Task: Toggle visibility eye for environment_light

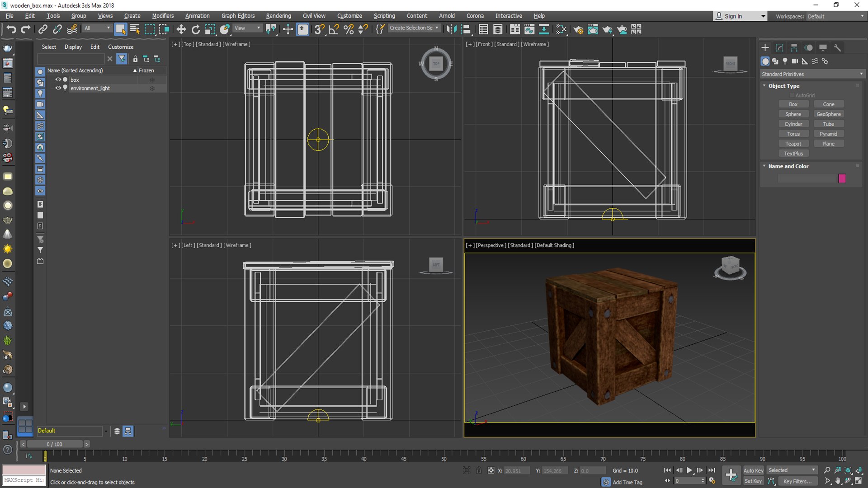Action: 58,88
